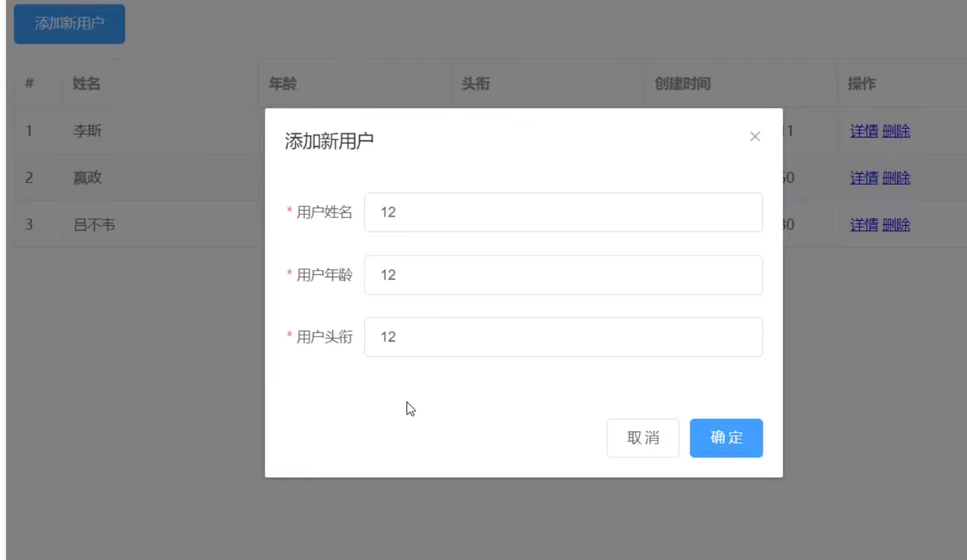Click 删除 on the 嬴政 row
The image size is (967, 560).
click(896, 178)
